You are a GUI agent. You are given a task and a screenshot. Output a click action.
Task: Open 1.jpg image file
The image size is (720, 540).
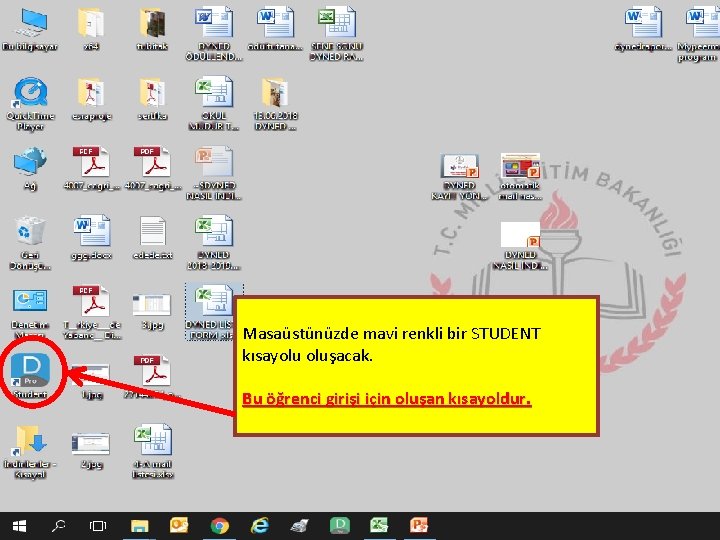[x=91, y=375]
